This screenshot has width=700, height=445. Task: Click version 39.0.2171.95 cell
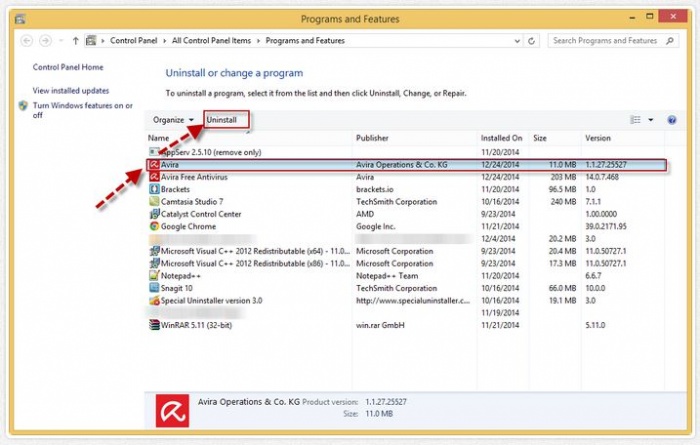coord(606,226)
